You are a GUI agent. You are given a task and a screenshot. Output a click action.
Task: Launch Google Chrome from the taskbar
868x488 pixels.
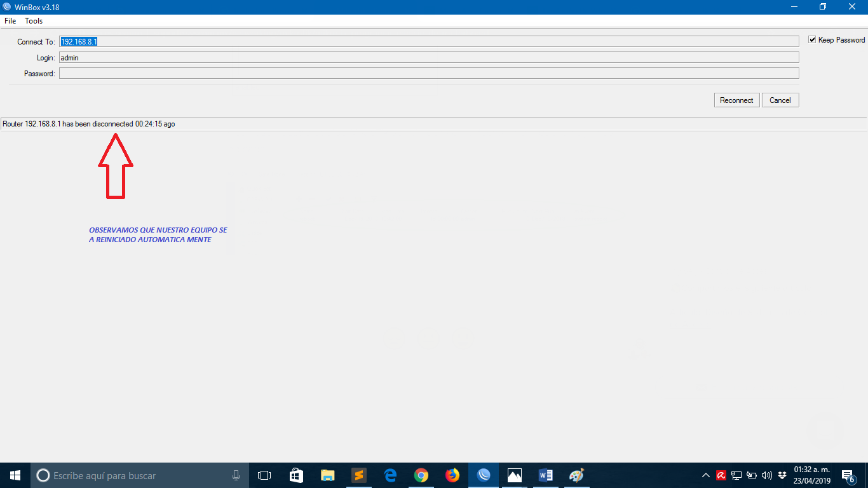421,475
